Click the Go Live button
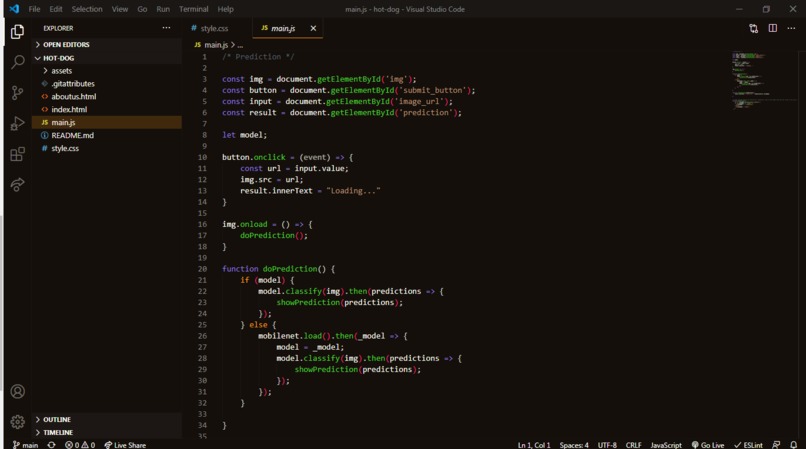Screen dimensions: 806x449 708,445
